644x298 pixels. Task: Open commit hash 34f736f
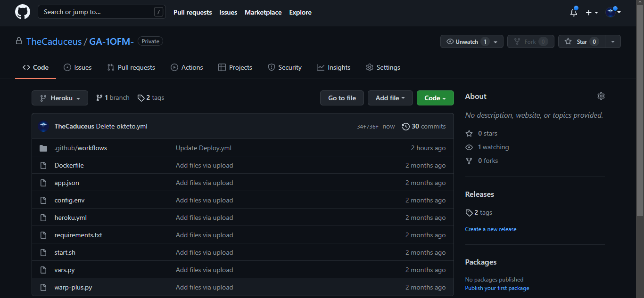point(368,126)
